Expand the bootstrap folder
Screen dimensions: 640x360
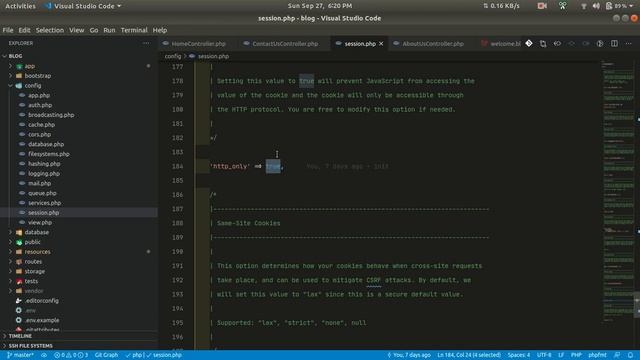click(11, 76)
